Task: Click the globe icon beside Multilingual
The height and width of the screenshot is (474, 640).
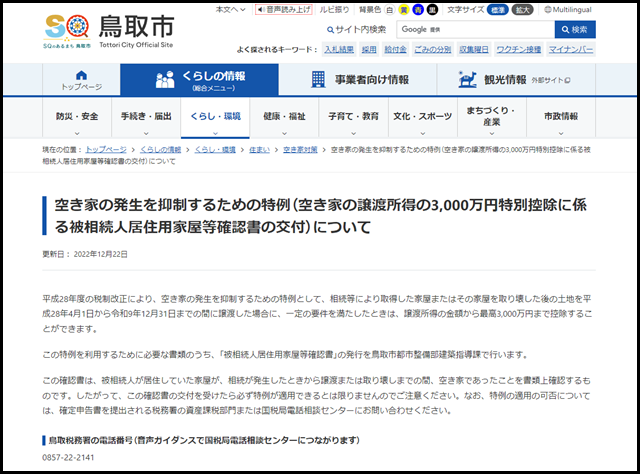Action: (548, 9)
